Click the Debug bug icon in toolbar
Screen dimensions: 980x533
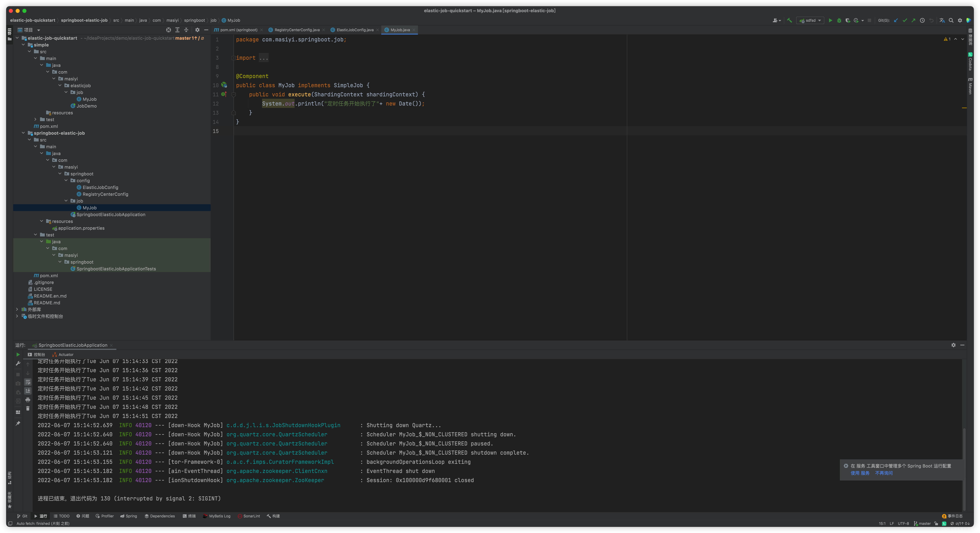[x=839, y=21]
